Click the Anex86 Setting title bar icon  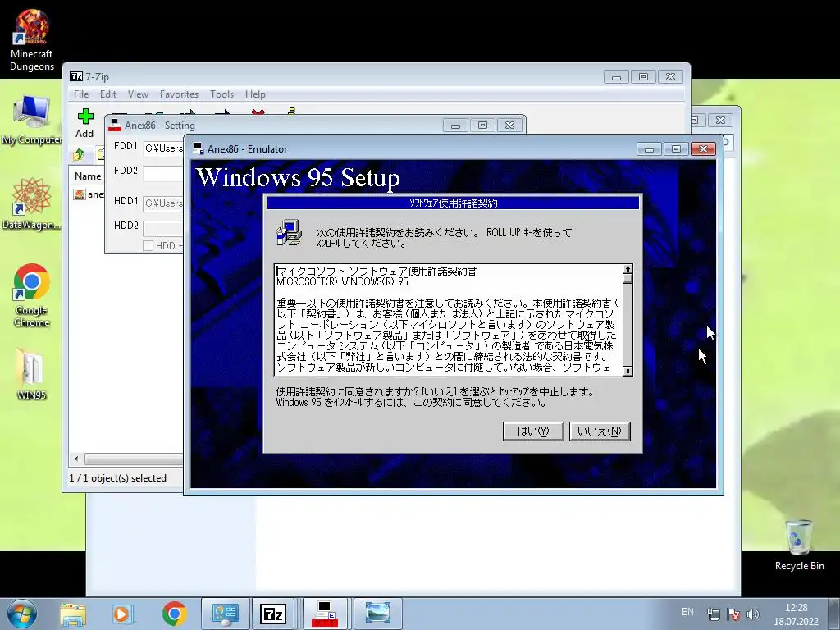click(x=115, y=126)
